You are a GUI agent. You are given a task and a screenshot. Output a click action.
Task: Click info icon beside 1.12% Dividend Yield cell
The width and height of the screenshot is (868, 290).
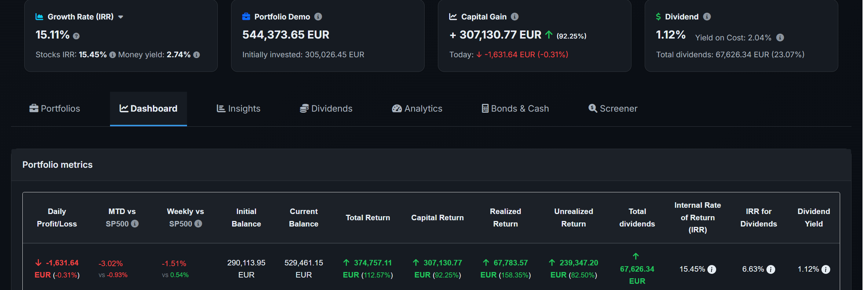click(826, 269)
